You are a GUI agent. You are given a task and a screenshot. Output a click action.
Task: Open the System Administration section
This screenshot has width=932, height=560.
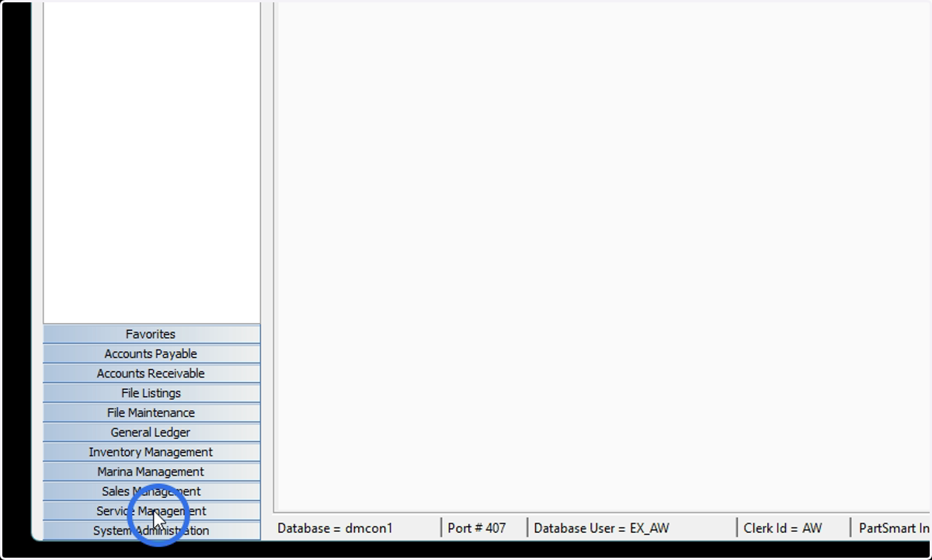tap(151, 530)
